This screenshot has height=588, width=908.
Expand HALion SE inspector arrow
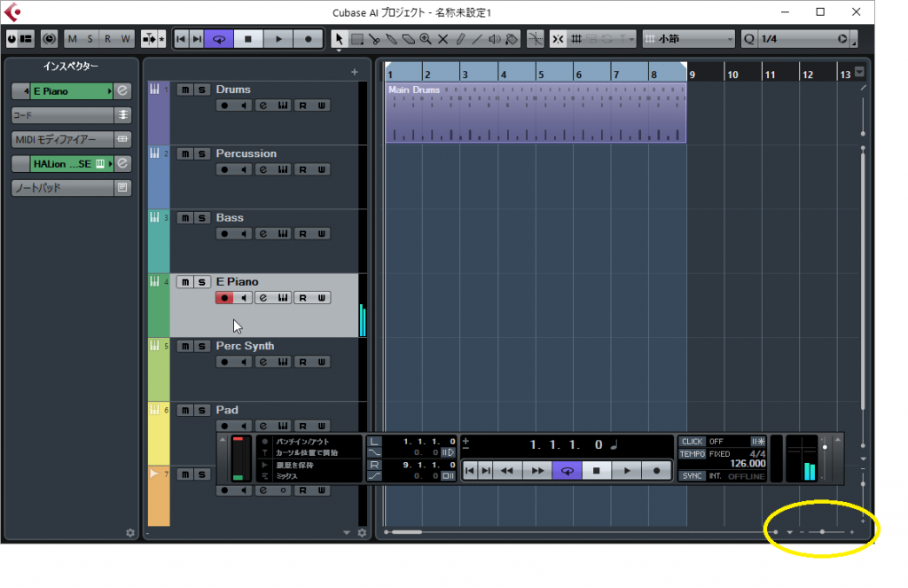(110, 164)
